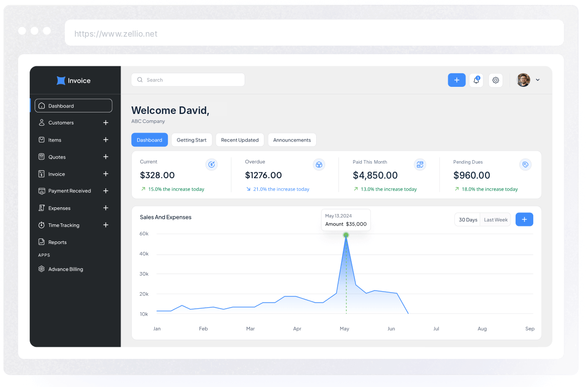The width and height of the screenshot is (588, 387).
Task: Click the Invoice document icon in sidebar list
Action: coord(42,174)
